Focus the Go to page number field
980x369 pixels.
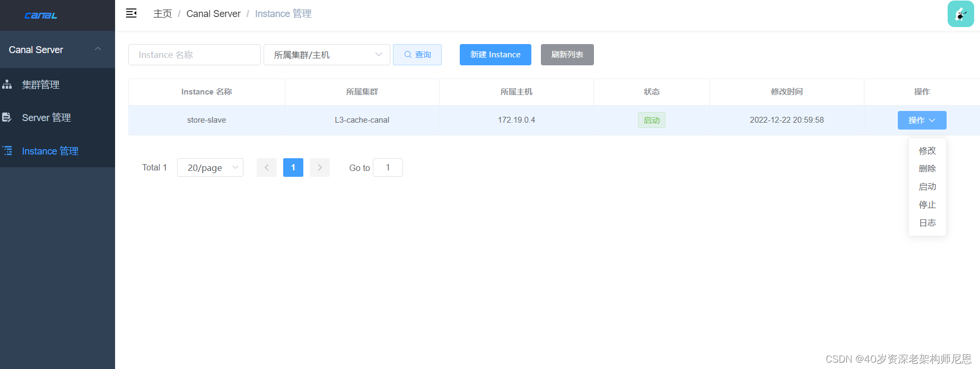point(388,167)
